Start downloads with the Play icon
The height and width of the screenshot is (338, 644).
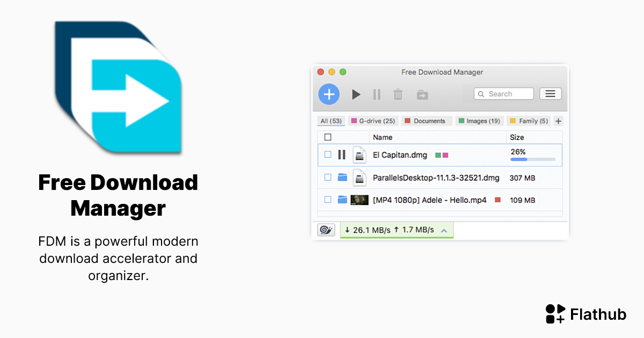coord(356,94)
